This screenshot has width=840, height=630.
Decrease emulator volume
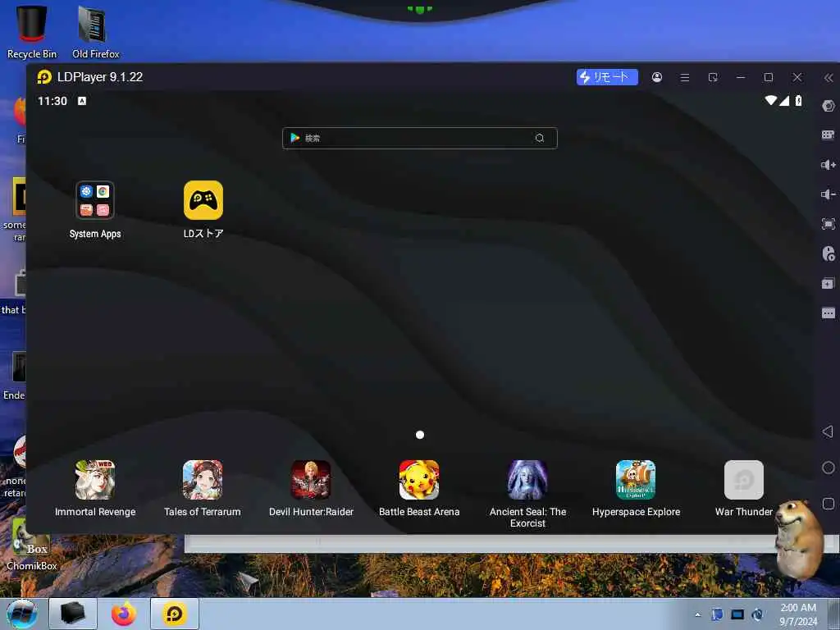point(829,194)
